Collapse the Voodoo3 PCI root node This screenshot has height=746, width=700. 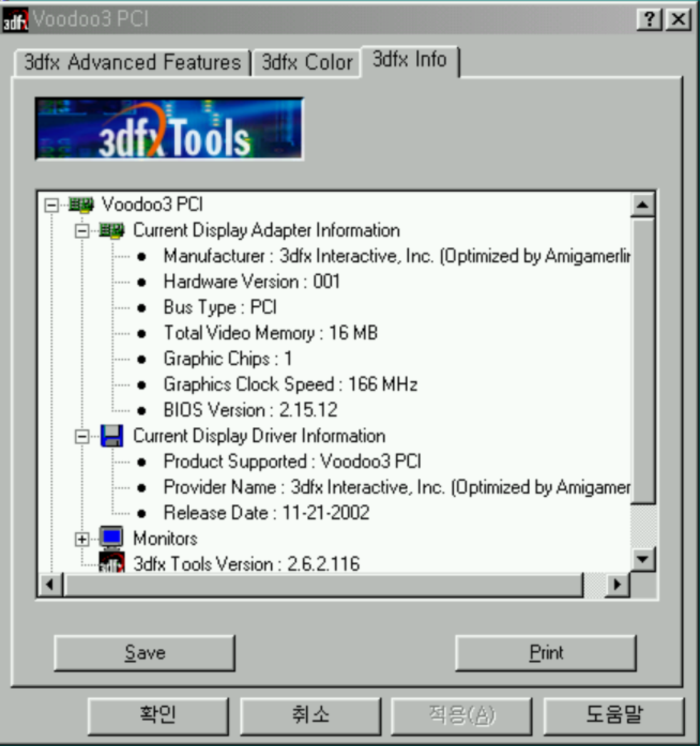click(x=51, y=205)
